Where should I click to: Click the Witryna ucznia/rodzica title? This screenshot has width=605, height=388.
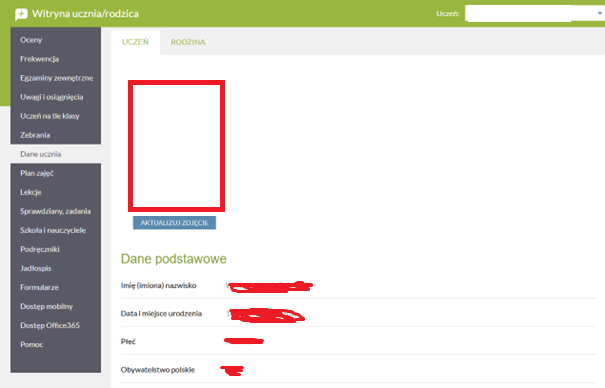click(x=85, y=14)
